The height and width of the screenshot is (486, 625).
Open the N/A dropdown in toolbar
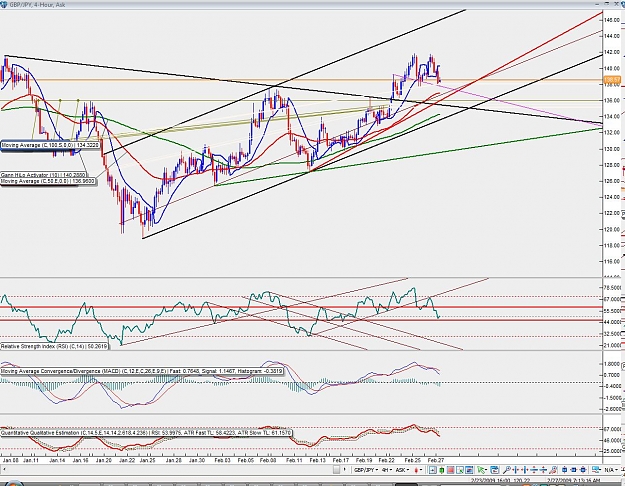[x=610, y=470]
